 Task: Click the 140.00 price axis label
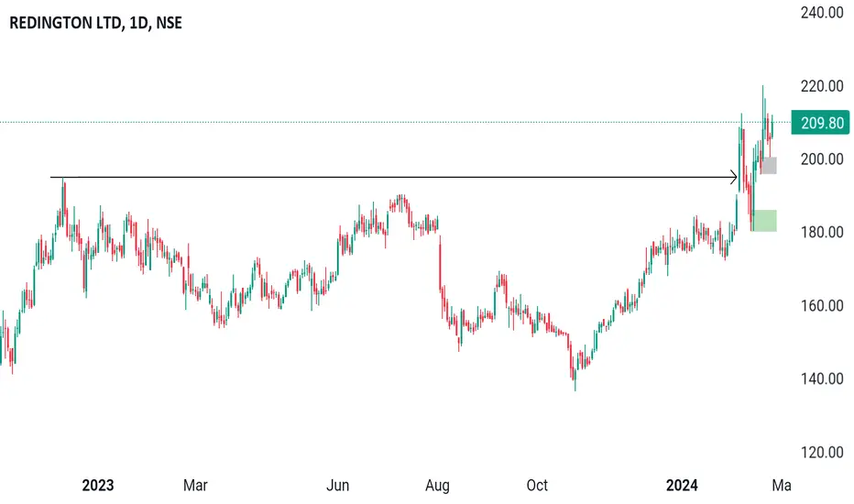[822, 378]
